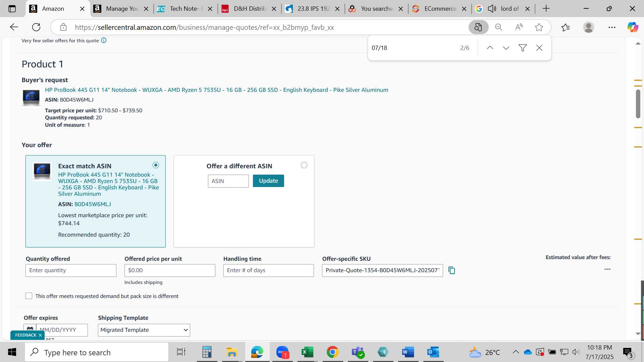Image resolution: width=644 pixels, height=362 pixels.
Task: Go to next find result
Action: (x=506, y=48)
